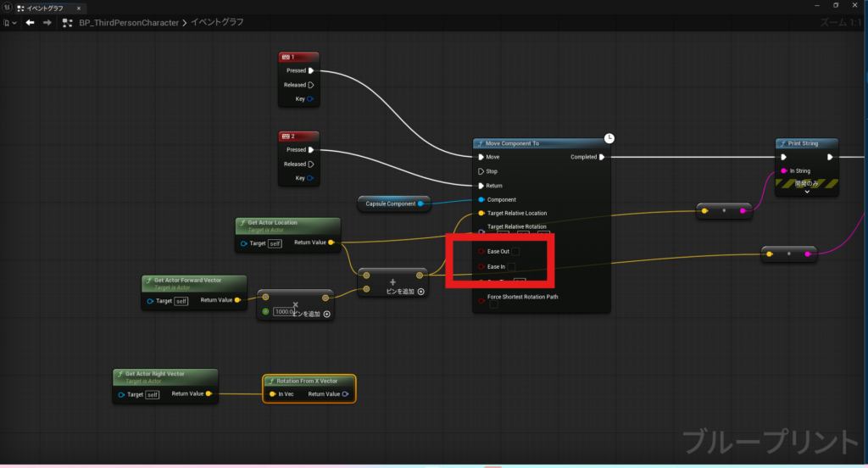Screen dimensions: 868x468
Task: Click Return Value pin of Get Actor Location
Action: click(331, 243)
